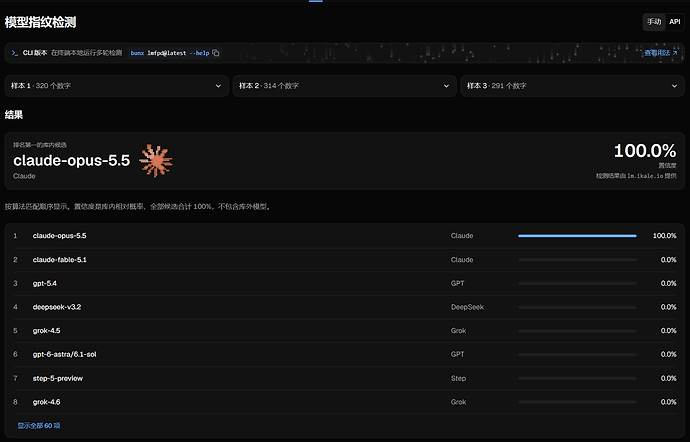Viewport: 690px width, 442px height.
Task: Switch to 手动 mode
Action: 654,22
